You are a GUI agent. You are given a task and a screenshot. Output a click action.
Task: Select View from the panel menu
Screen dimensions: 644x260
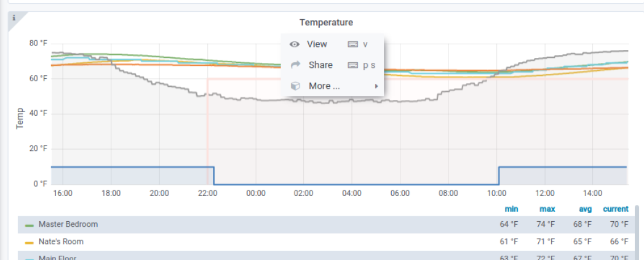click(x=317, y=44)
